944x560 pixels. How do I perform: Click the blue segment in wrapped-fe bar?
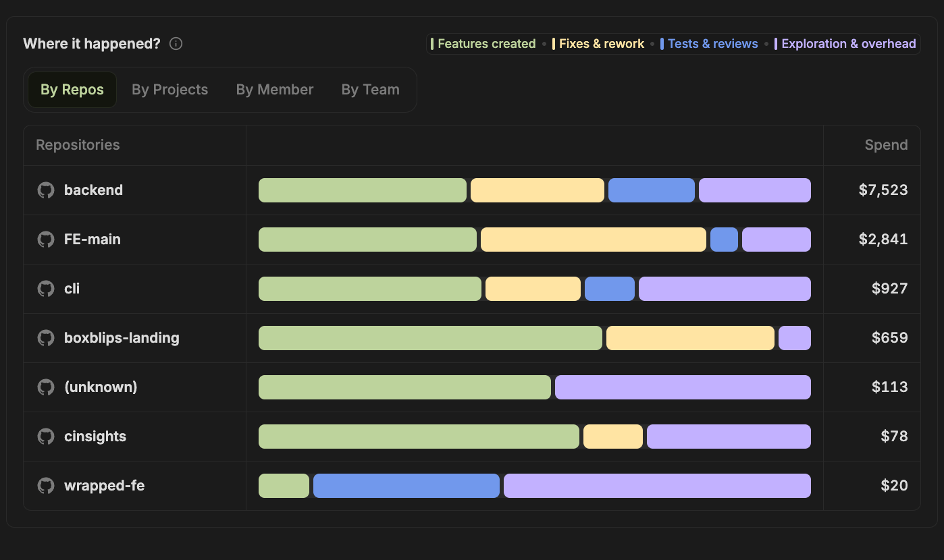(x=407, y=486)
